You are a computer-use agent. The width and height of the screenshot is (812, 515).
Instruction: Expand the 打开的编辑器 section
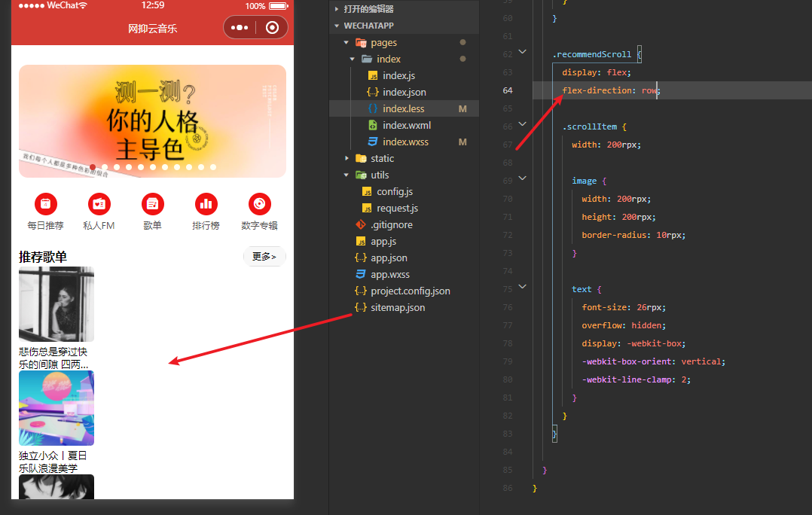[337, 9]
